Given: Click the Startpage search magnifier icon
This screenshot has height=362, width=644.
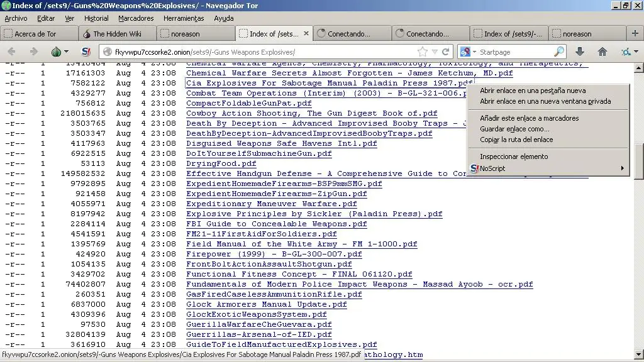Looking at the screenshot, I should pos(559,52).
